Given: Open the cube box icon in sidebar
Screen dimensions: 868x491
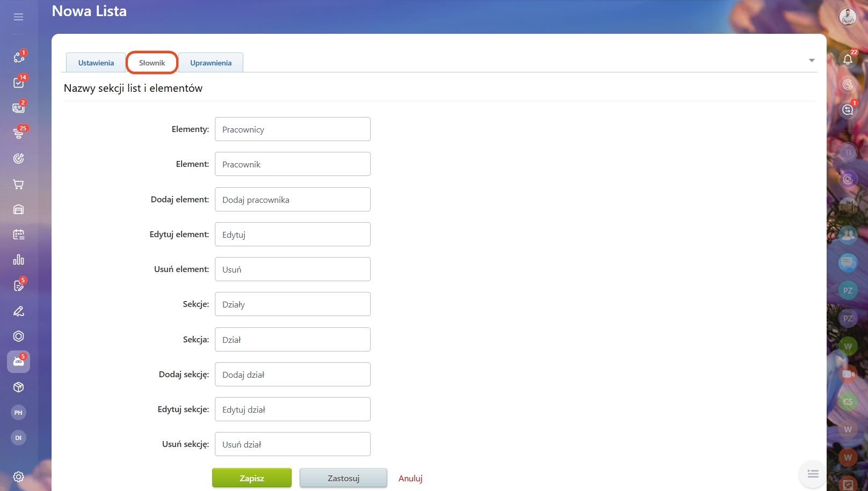Looking at the screenshot, I should click(18, 387).
